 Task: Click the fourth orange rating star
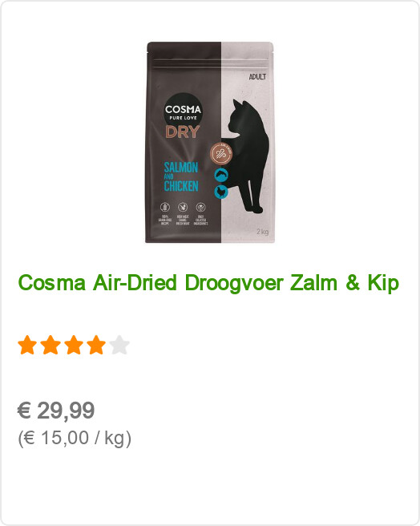(96, 345)
